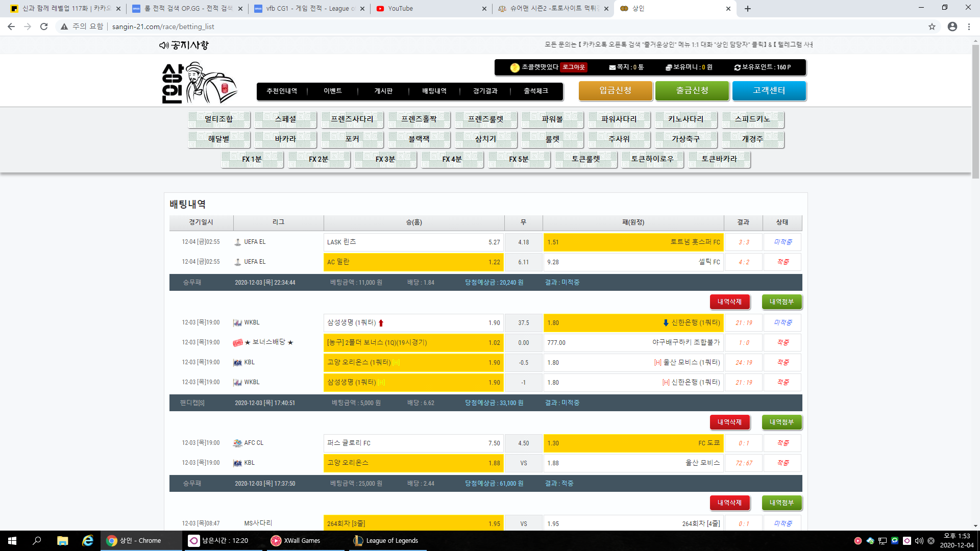Open League of Legends from the taskbar
Screen dimensions: 980x551
tap(386, 540)
